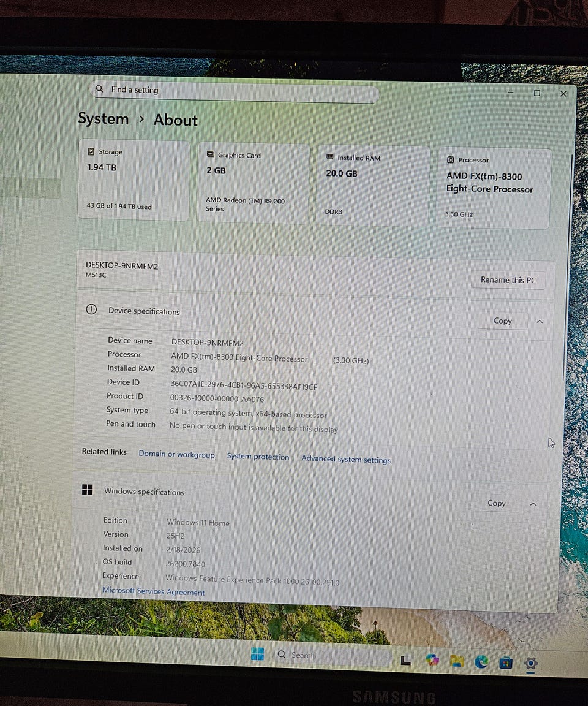Click the black L-shaped taskbar icon
588x706 pixels.
click(405, 661)
